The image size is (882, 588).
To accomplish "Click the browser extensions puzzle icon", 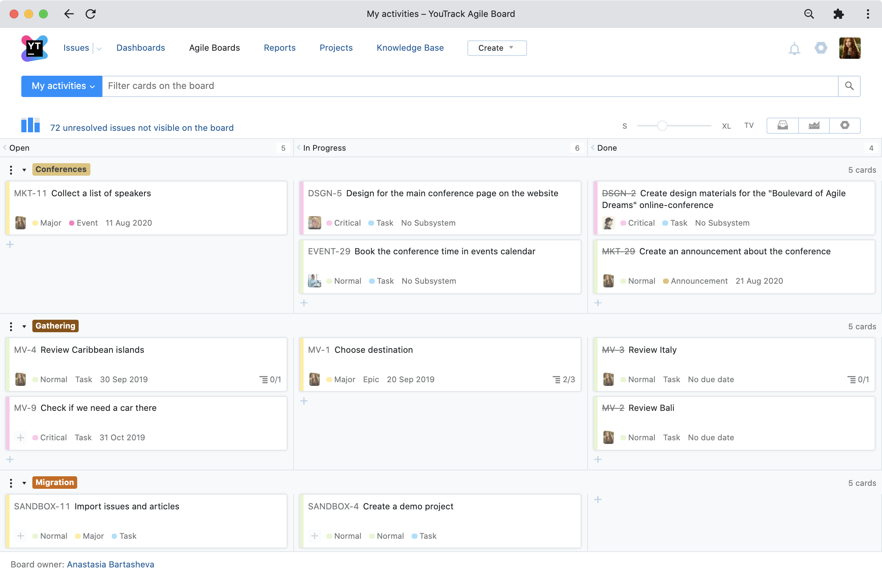I will tap(839, 14).
